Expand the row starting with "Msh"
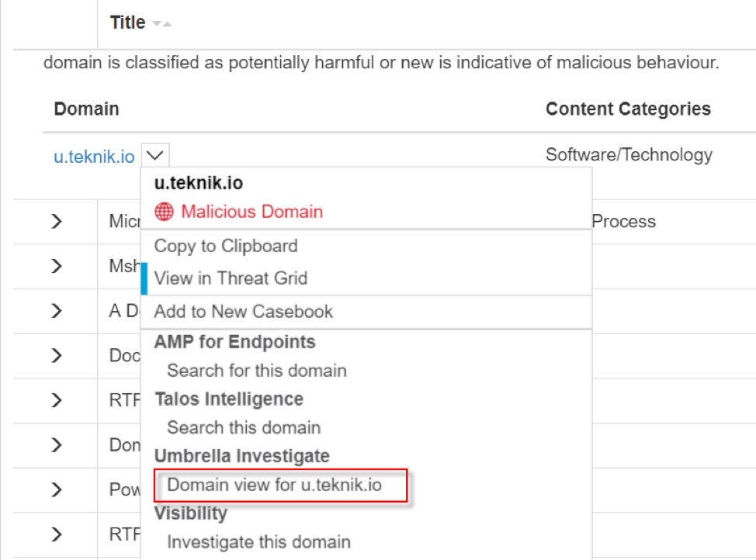 (x=56, y=266)
